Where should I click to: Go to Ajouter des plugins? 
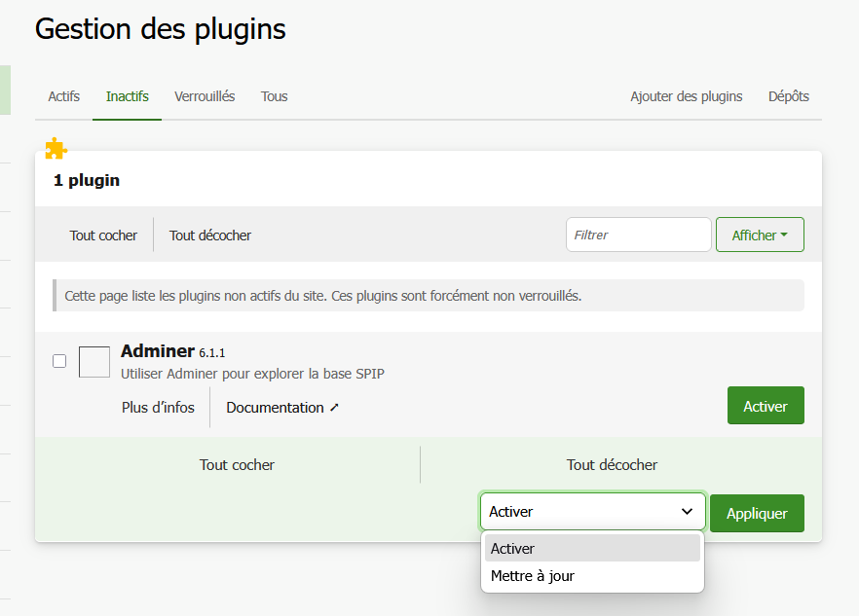click(x=686, y=96)
